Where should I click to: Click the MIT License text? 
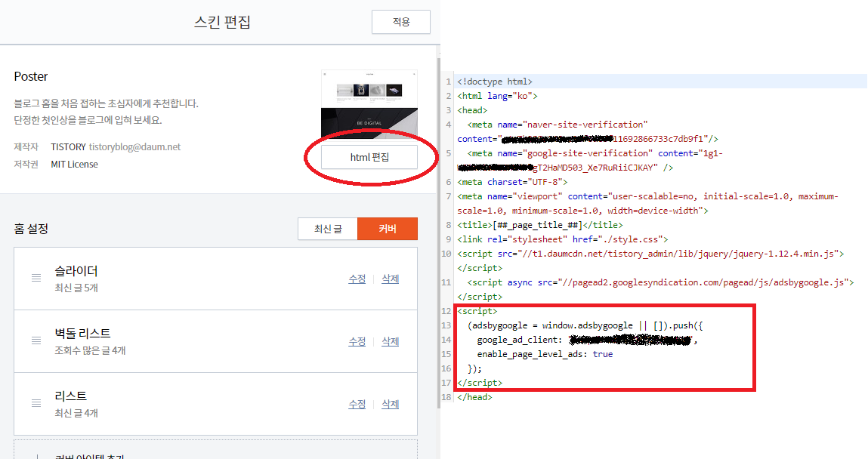74,165
